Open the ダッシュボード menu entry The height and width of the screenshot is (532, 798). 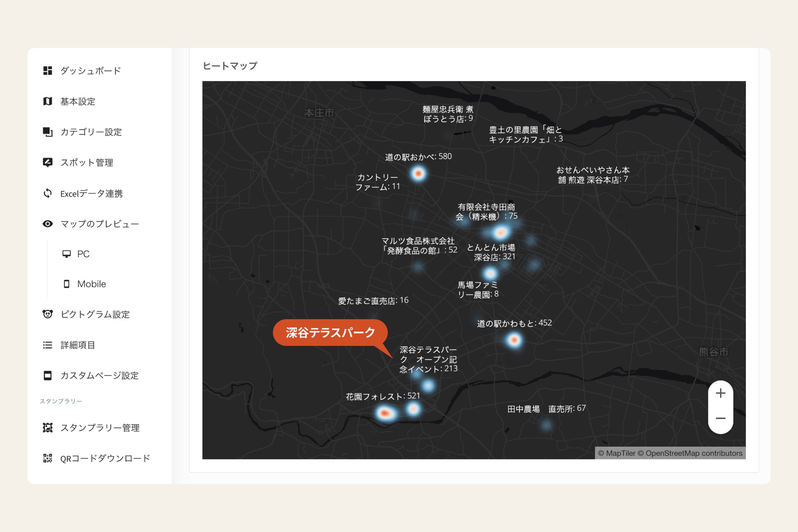pos(90,70)
